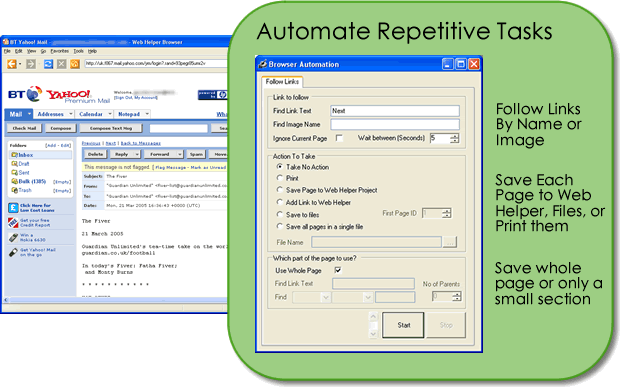Click the Compose button

click(x=61, y=128)
